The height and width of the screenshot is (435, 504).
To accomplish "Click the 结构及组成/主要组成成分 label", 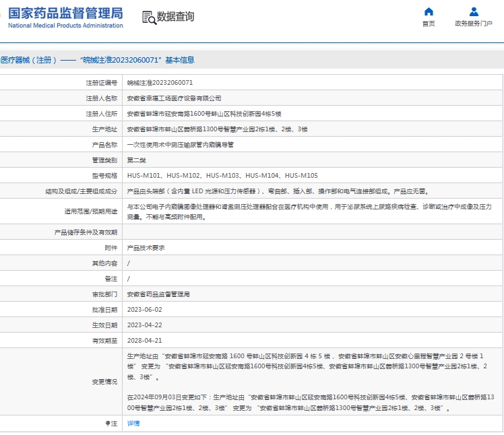I will click(x=82, y=191).
